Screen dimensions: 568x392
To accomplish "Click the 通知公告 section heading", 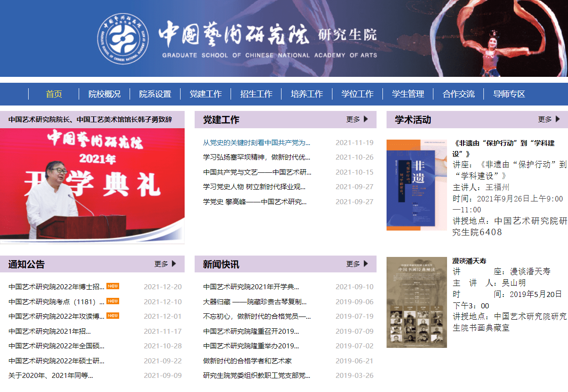I will tap(26, 264).
